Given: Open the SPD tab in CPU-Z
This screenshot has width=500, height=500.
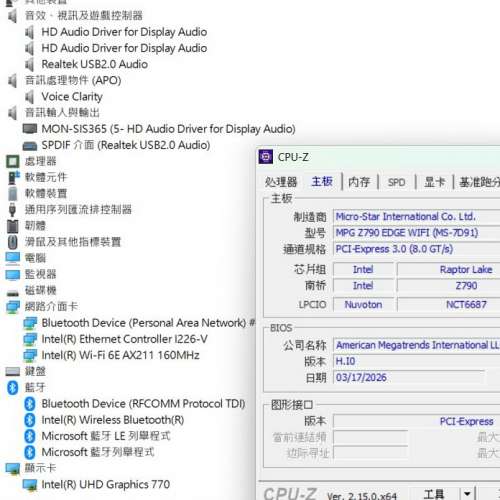Looking at the screenshot, I should (396, 182).
